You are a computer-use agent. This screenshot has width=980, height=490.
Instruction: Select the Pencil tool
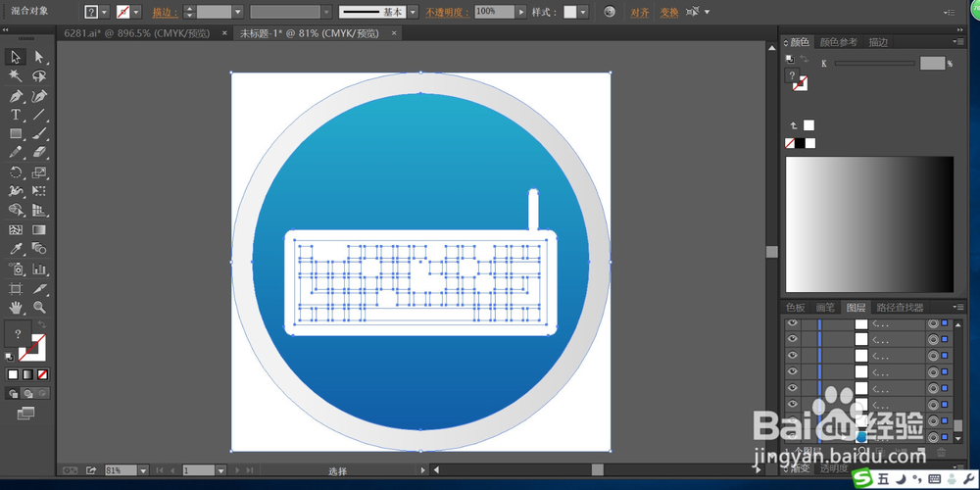[16, 152]
